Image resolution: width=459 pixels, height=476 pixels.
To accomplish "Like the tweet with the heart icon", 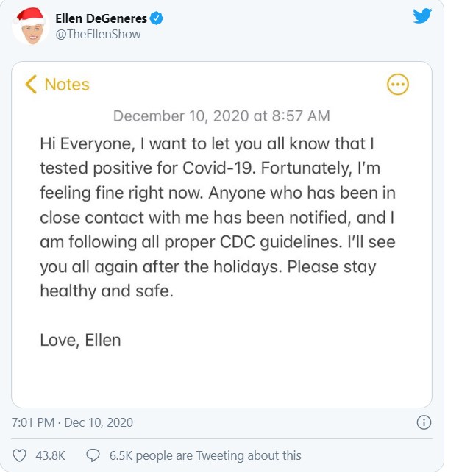I will [x=21, y=455].
